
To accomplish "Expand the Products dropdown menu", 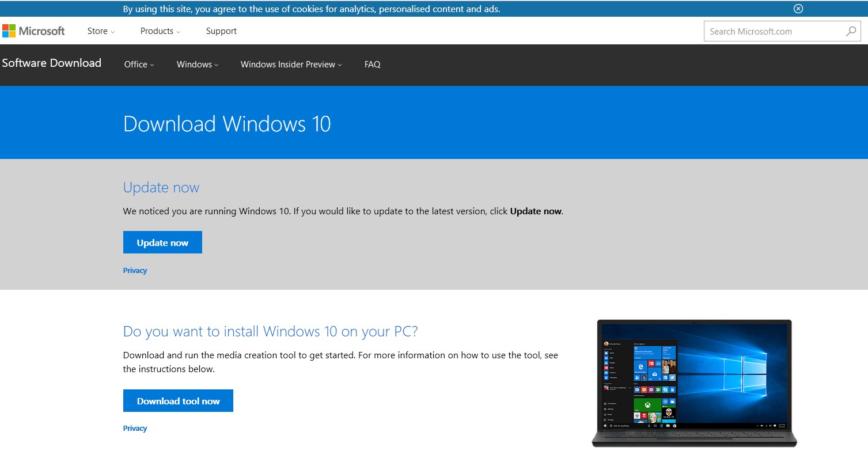I will [160, 31].
